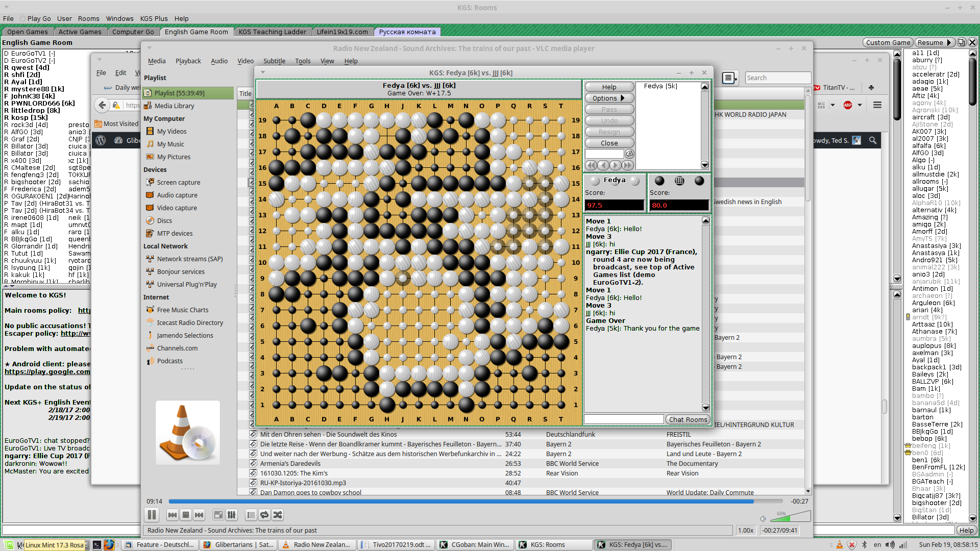980x551 pixels.
Task: Toggle the VLC playlist view button
Action: [251, 515]
